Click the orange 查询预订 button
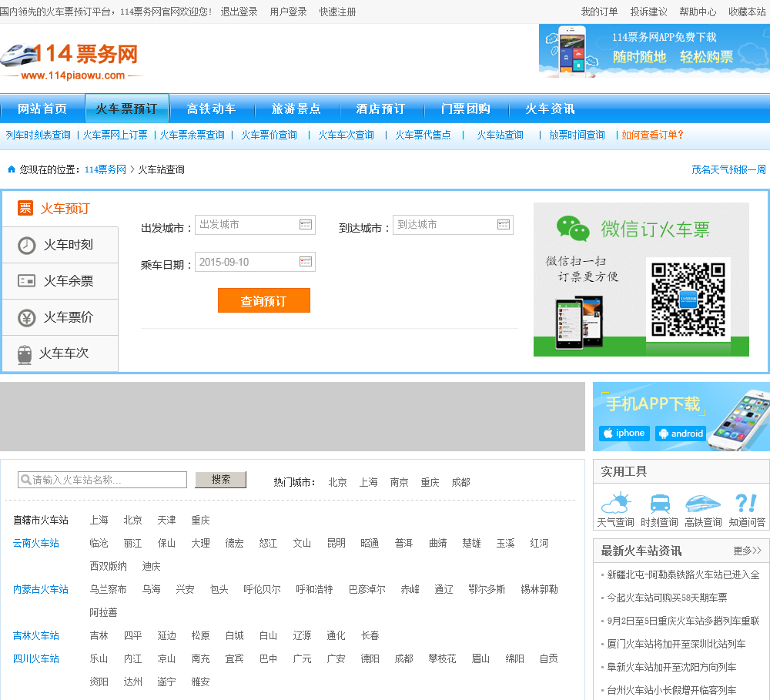 (x=263, y=300)
